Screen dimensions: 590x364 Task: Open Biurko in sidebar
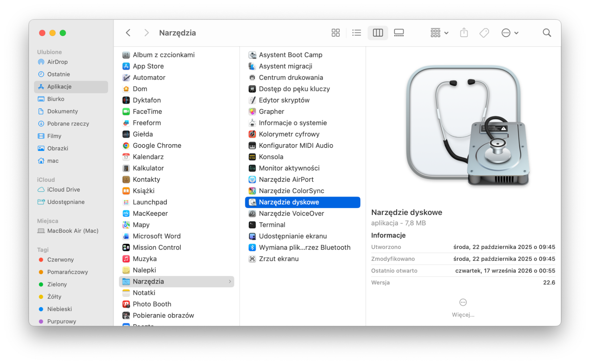tap(71, 99)
